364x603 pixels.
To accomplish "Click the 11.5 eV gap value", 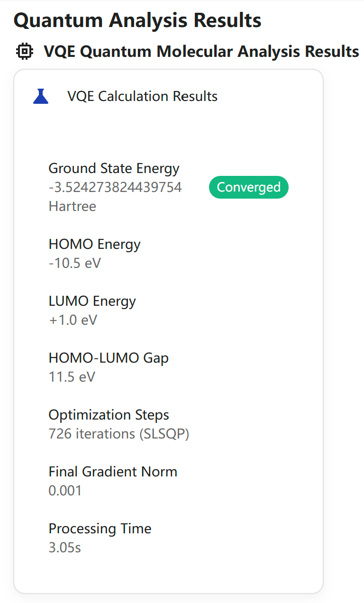I will pos(72,377).
